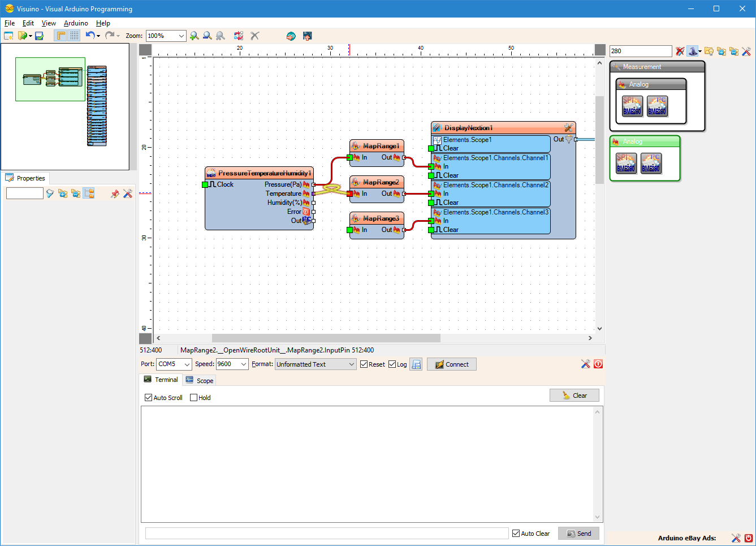
Task: Click the DisplayNextion1 component tools icon
Action: pyautogui.click(x=568, y=128)
